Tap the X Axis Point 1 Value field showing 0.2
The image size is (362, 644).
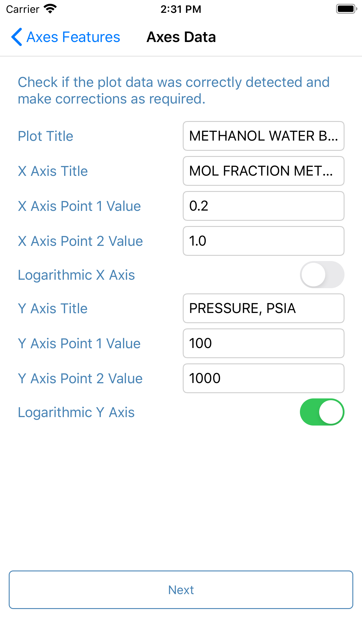[x=263, y=206]
